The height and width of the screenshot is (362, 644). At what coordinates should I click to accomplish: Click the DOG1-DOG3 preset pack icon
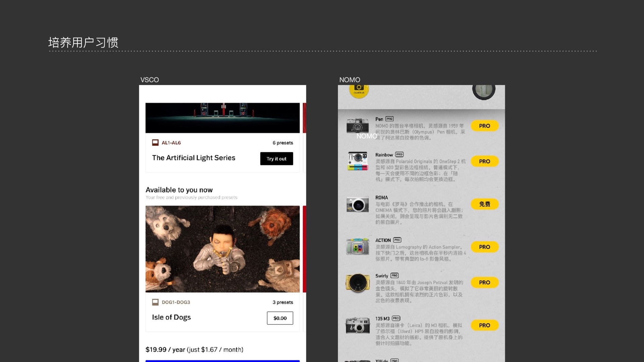(155, 302)
